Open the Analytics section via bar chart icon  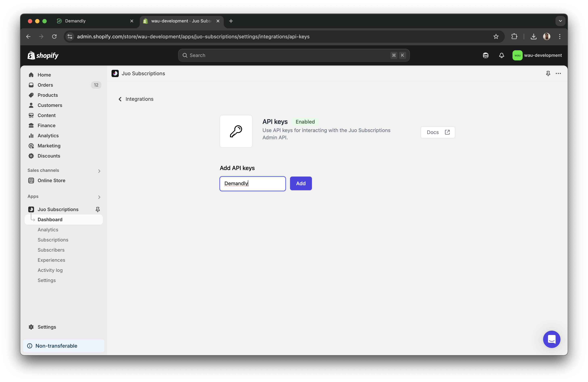(x=31, y=135)
